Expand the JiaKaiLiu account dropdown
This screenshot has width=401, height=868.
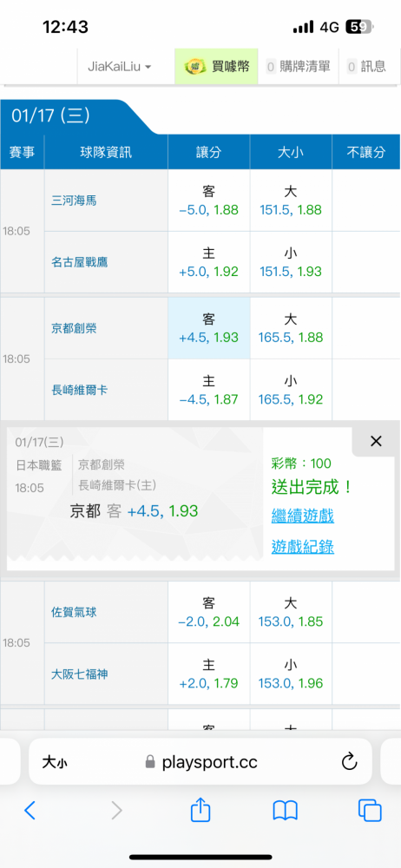(x=120, y=67)
